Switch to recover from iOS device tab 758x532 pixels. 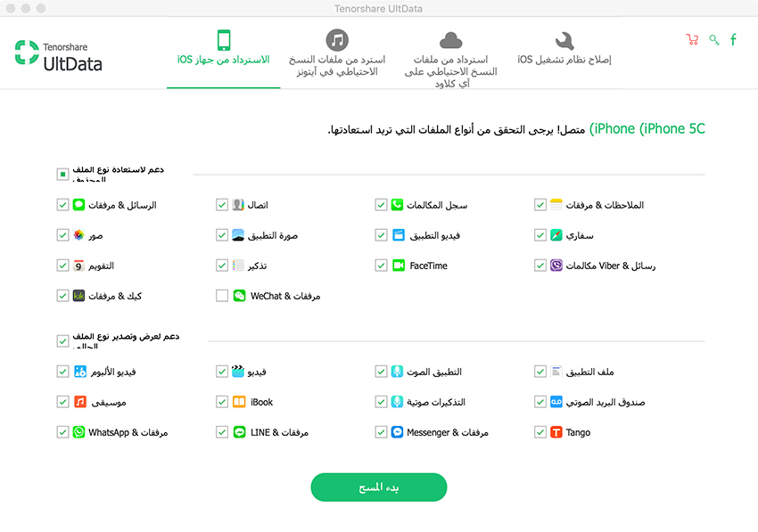(223, 53)
